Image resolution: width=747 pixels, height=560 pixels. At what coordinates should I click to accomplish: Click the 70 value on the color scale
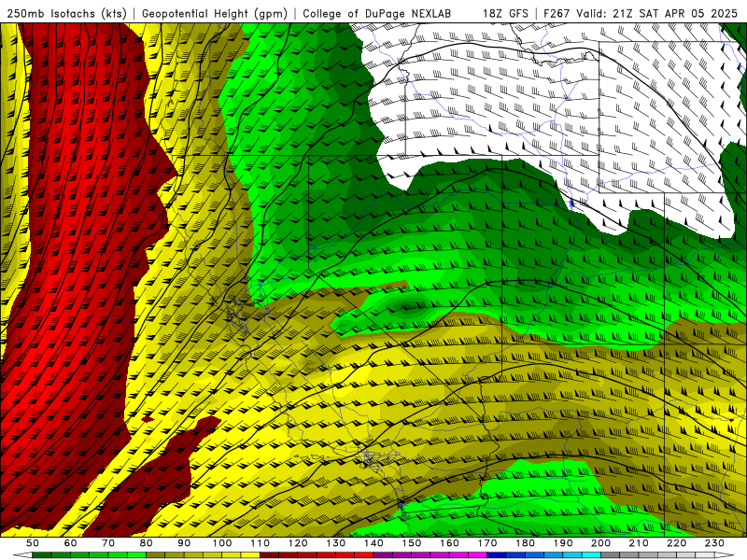click(x=108, y=543)
